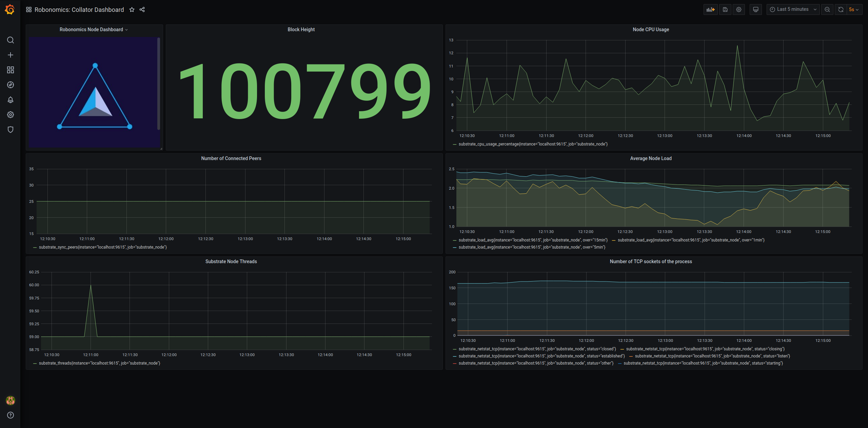The width and height of the screenshot is (868, 428).
Task: Click the Search dashboards sidebar icon
Action: 11,40
